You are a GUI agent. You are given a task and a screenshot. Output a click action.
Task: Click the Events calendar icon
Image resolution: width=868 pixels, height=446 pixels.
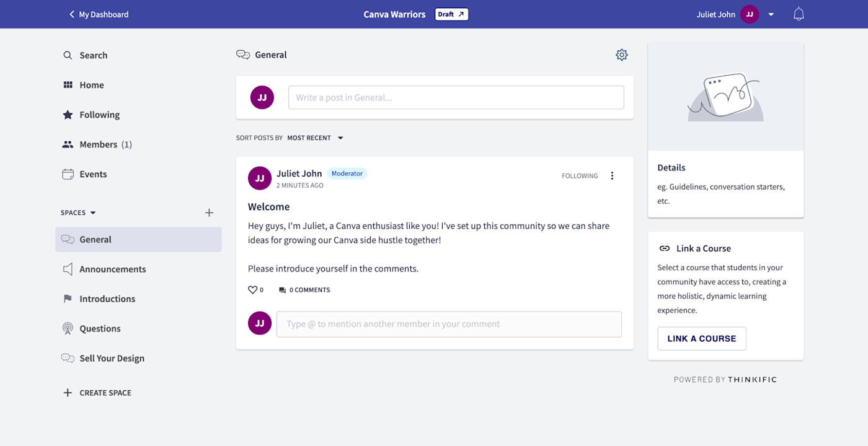coord(68,174)
